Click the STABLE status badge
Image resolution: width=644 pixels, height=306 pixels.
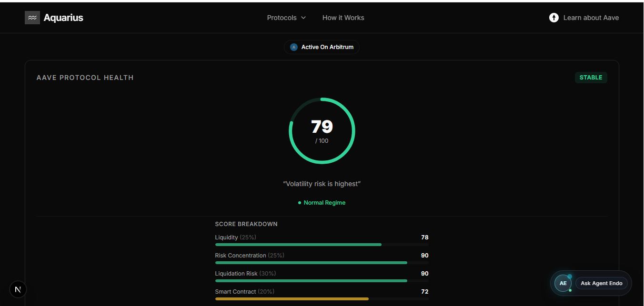tap(591, 78)
